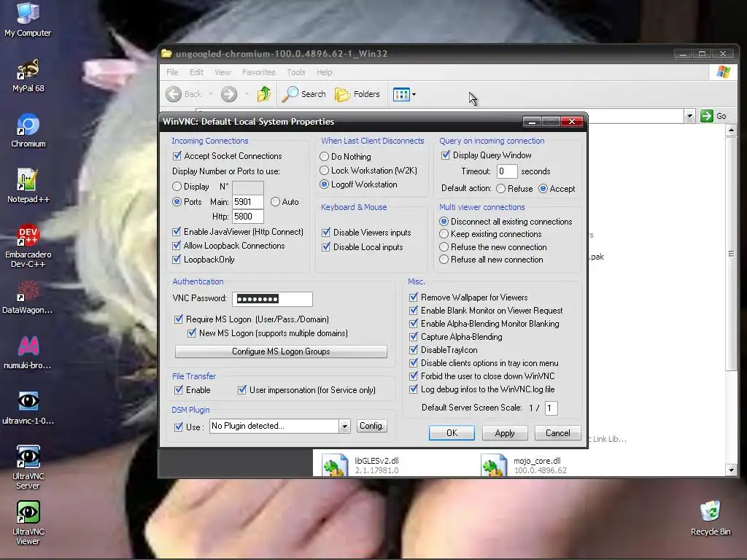
Task: Select Lock Workstation radio option
Action: tap(324, 170)
